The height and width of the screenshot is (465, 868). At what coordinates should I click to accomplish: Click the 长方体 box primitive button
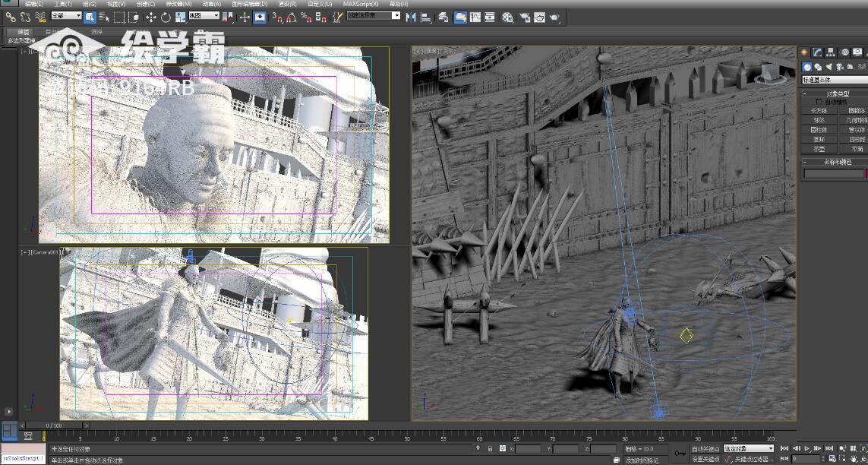pyautogui.click(x=819, y=111)
